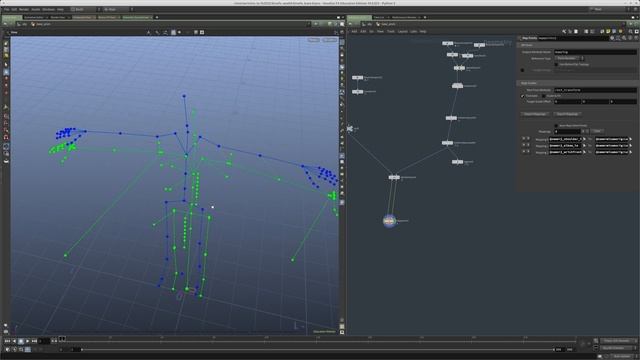This screenshot has width=640, height=360.
Task: Open the Render menu in main menu bar
Action: (x=24, y=9)
